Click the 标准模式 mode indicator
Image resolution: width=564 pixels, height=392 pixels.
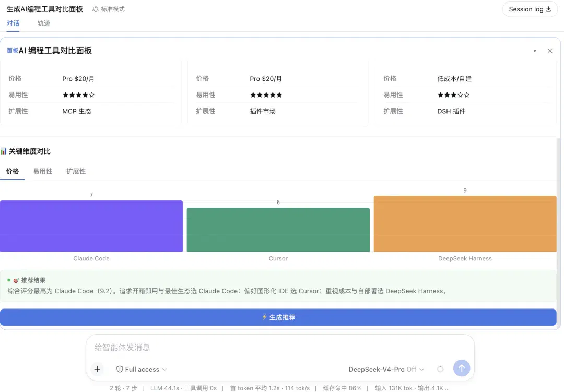(x=108, y=9)
